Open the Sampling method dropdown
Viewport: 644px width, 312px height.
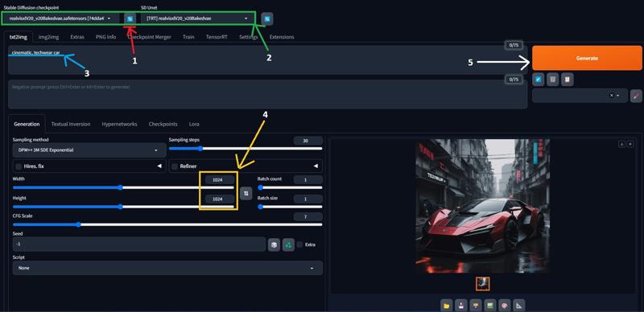[x=89, y=150]
